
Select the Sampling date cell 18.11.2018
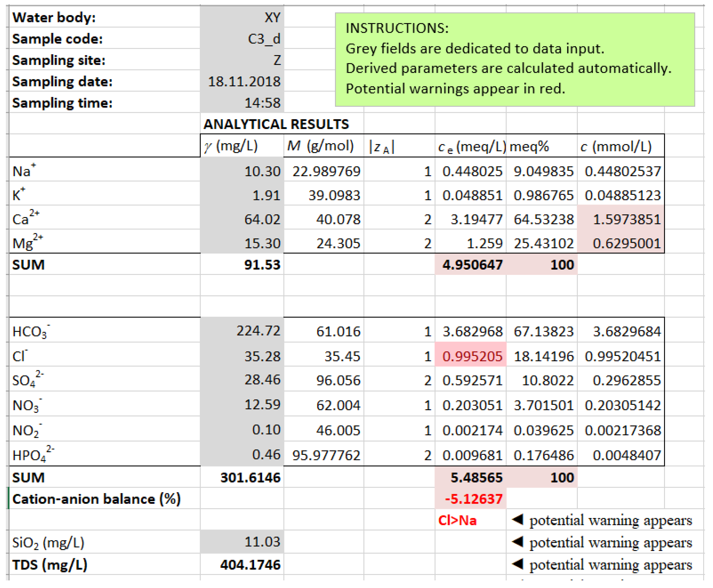242,81
